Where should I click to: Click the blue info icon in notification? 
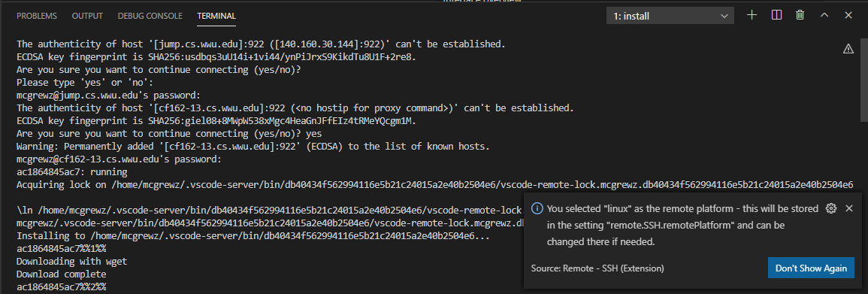point(537,209)
